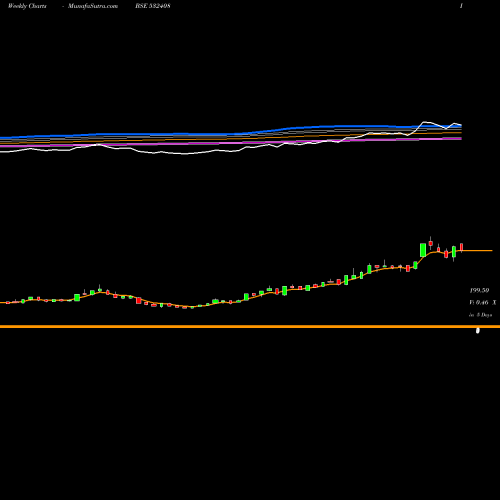Click the tall green candle at the breakout
The width and height of the screenshot is (500, 500).
coord(423,250)
